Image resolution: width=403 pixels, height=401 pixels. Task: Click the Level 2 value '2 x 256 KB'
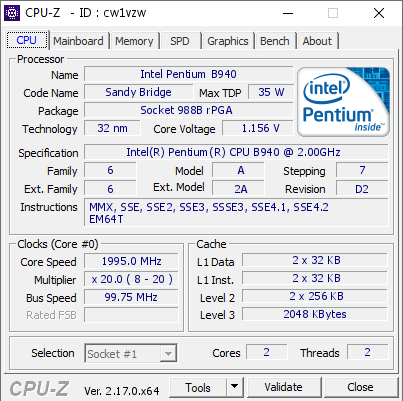click(315, 296)
